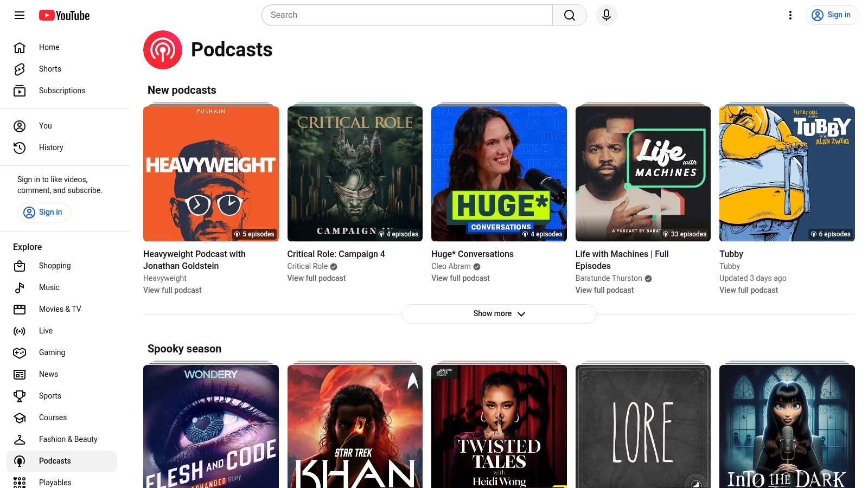Image resolution: width=868 pixels, height=488 pixels.
Task: Switch to the Podcasts sidebar tab
Action: click(x=55, y=461)
